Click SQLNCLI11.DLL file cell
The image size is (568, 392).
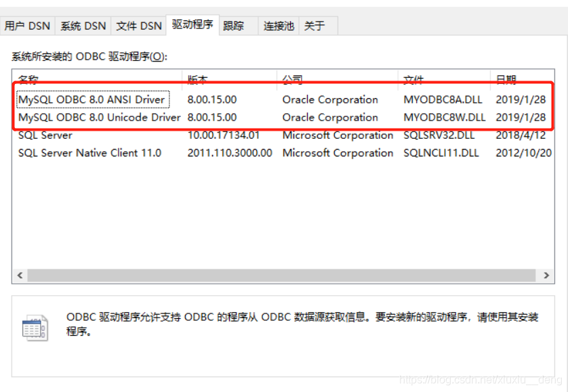tap(441, 153)
